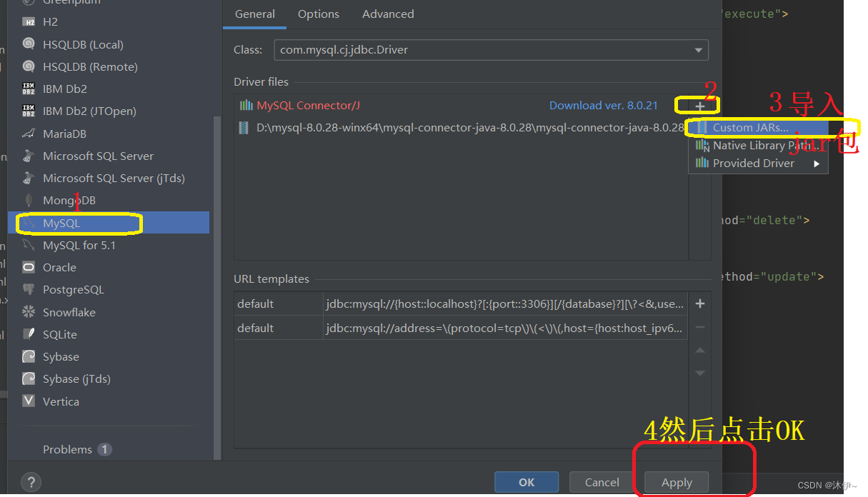
Task: Select the MariaDB driver icon
Action: tap(29, 134)
